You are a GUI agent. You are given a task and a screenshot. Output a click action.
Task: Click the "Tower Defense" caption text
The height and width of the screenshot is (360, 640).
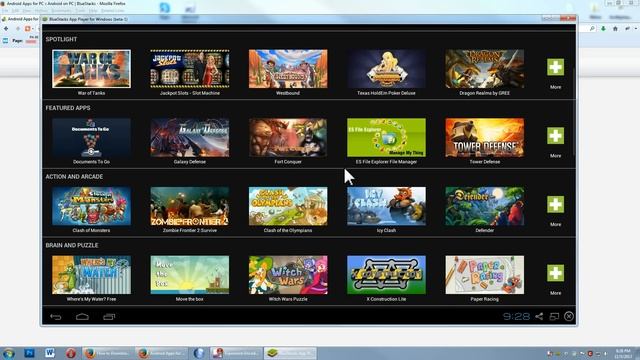point(484,162)
